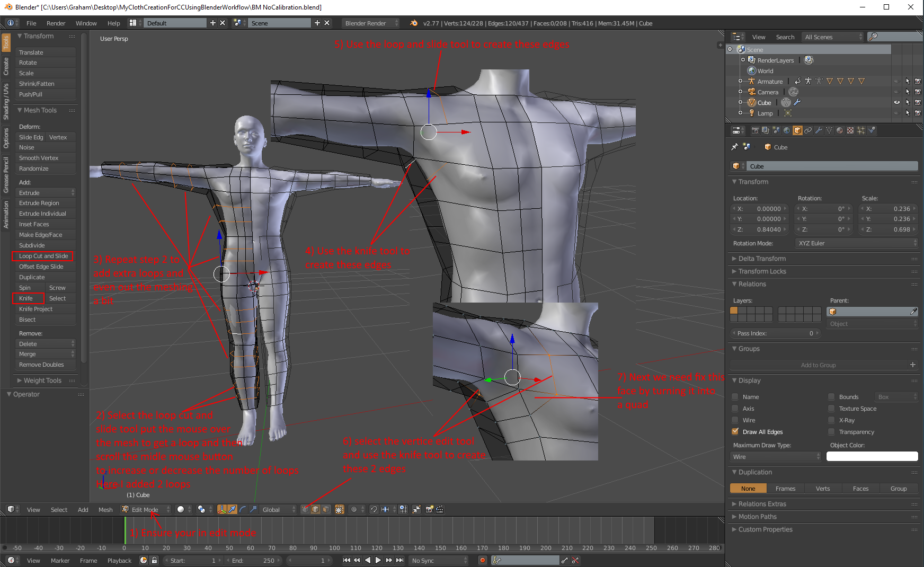The width and height of the screenshot is (924, 567).
Task: Open the Mesh menu in 3D view header
Action: click(x=105, y=509)
